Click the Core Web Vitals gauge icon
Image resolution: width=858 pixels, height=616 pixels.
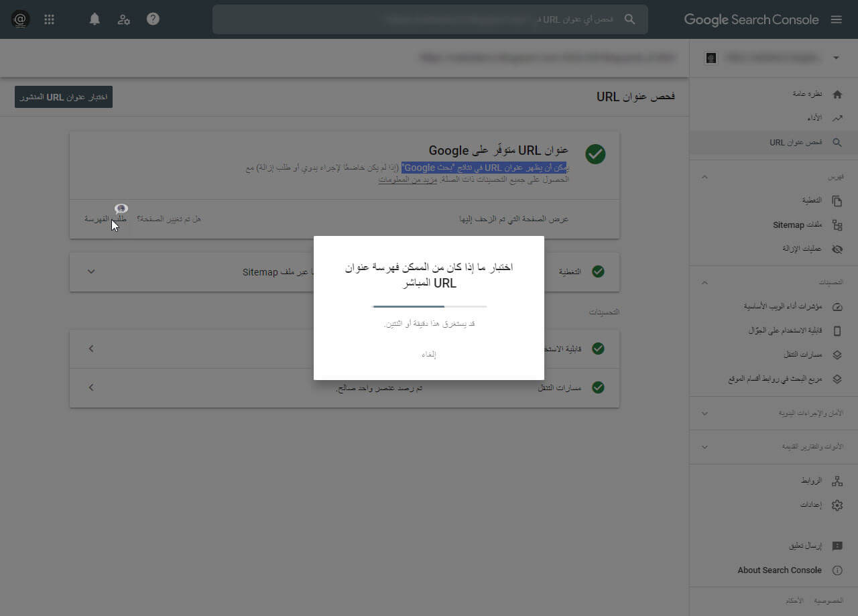(x=837, y=307)
